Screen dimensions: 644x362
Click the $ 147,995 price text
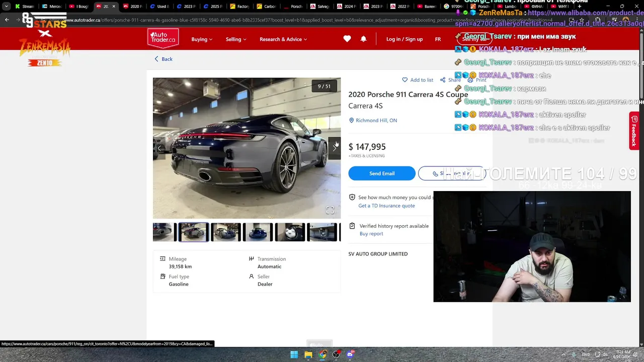click(367, 147)
